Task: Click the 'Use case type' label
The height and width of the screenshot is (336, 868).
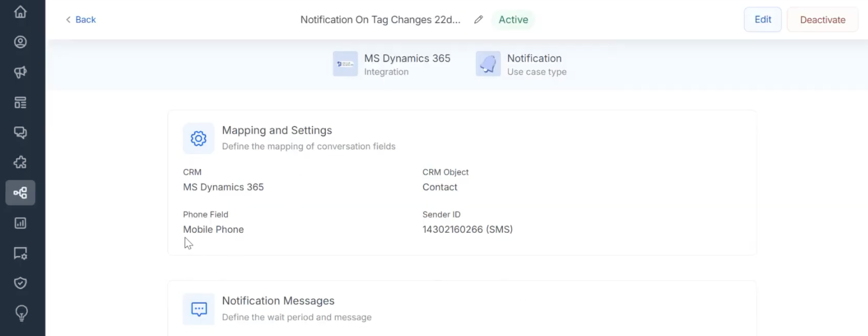Action: [x=536, y=72]
